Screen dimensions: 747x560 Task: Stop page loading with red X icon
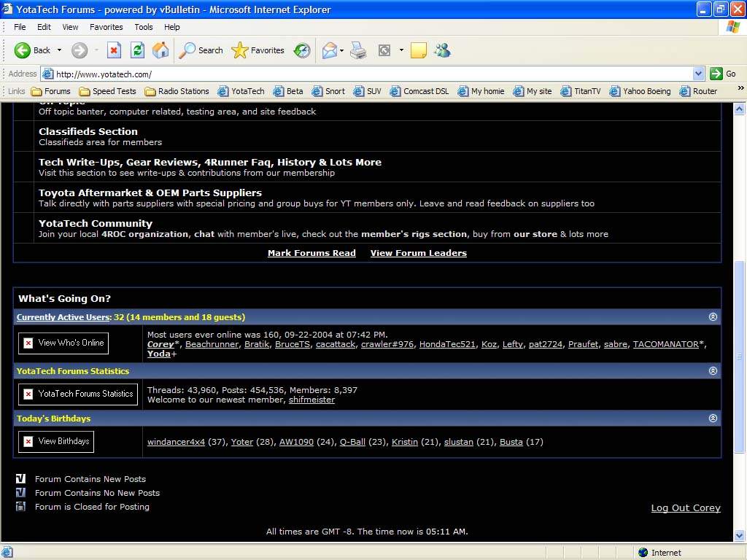(114, 50)
